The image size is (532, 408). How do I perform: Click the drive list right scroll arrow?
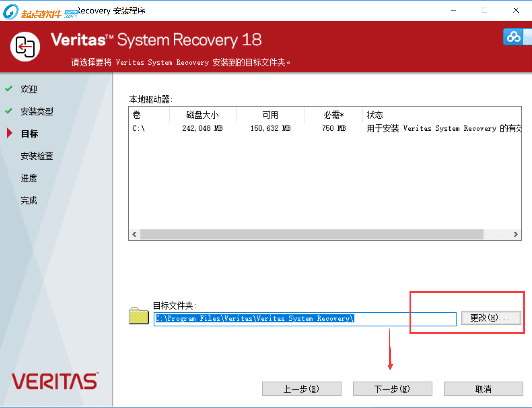(516, 234)
